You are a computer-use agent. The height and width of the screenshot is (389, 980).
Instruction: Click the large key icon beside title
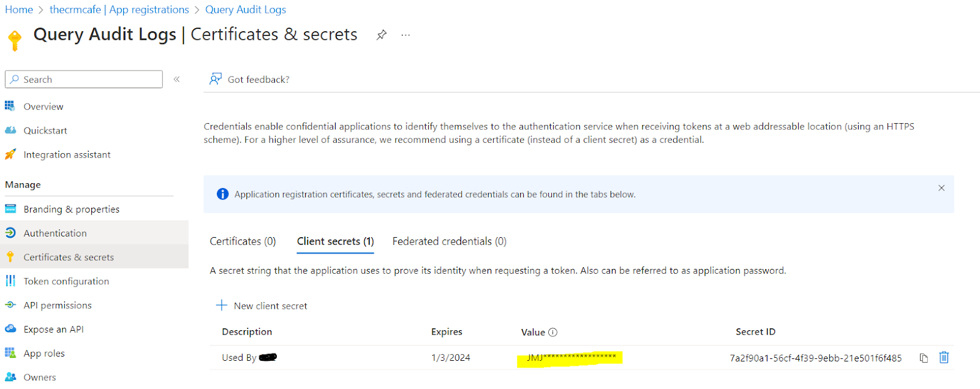15,40
